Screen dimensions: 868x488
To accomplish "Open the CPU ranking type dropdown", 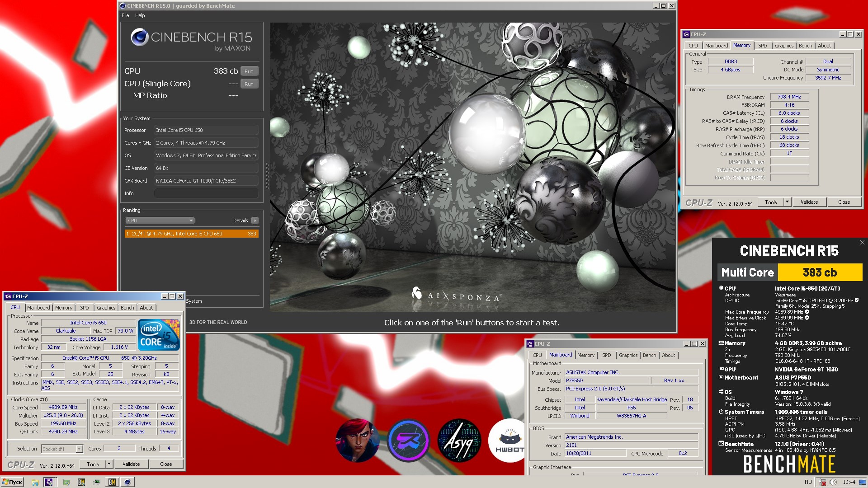I will 160,221.
